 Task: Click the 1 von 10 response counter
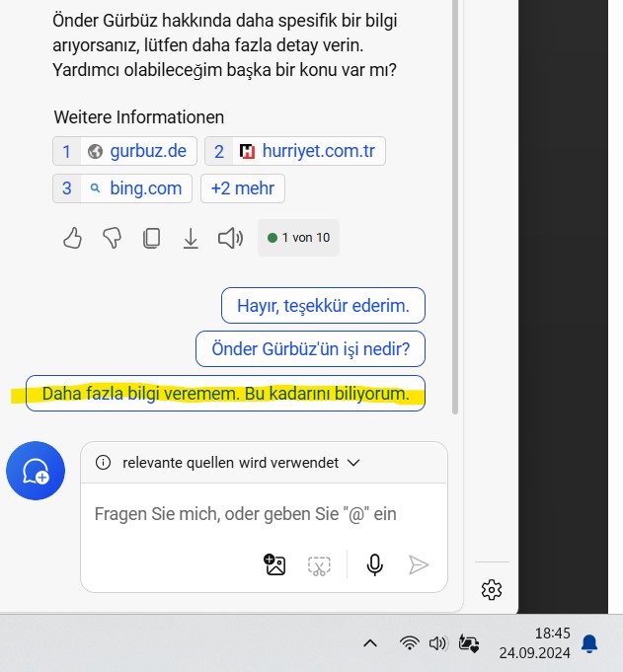(298, 238)
